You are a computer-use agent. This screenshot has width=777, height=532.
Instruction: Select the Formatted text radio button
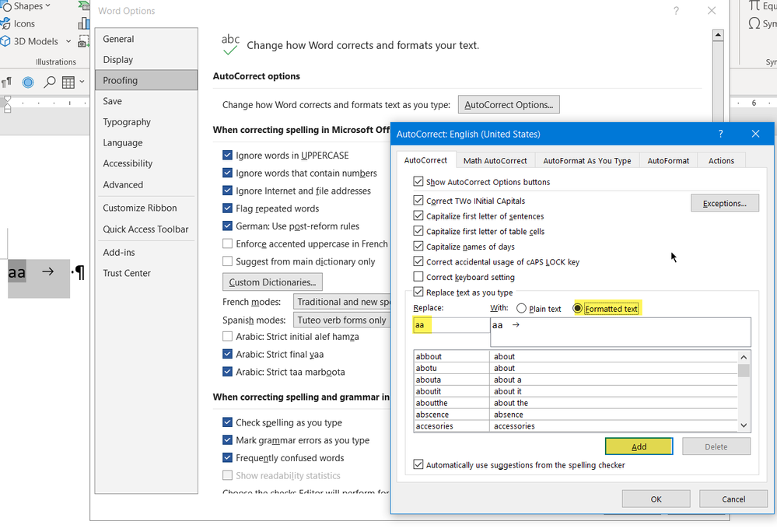pos(578,309)
